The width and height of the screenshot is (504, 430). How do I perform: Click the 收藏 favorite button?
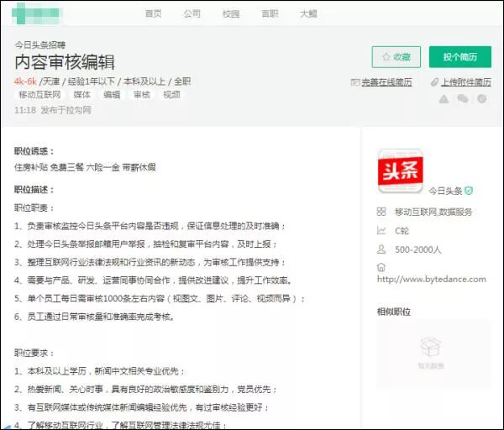coord(396,57)
